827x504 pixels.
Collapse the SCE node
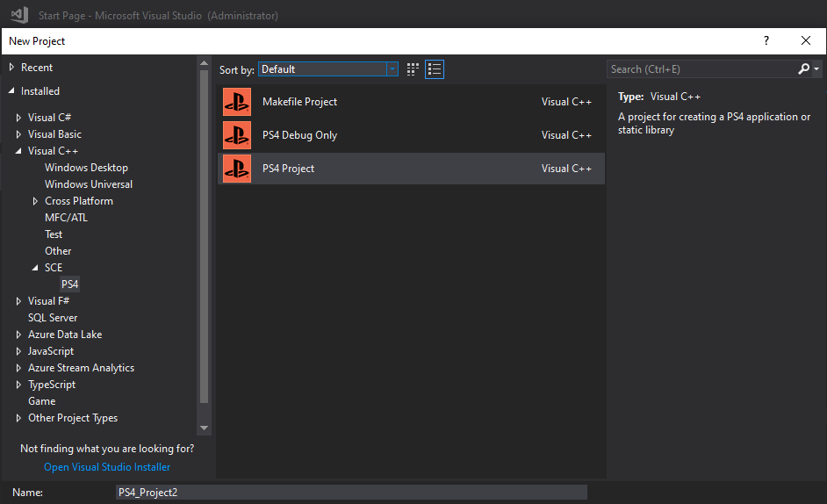click(35, 268)
